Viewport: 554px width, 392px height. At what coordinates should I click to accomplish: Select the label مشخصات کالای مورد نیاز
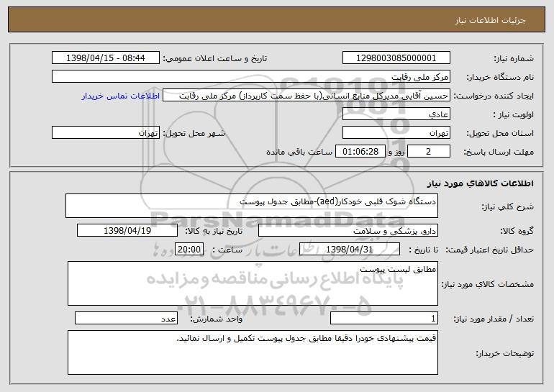488,284
